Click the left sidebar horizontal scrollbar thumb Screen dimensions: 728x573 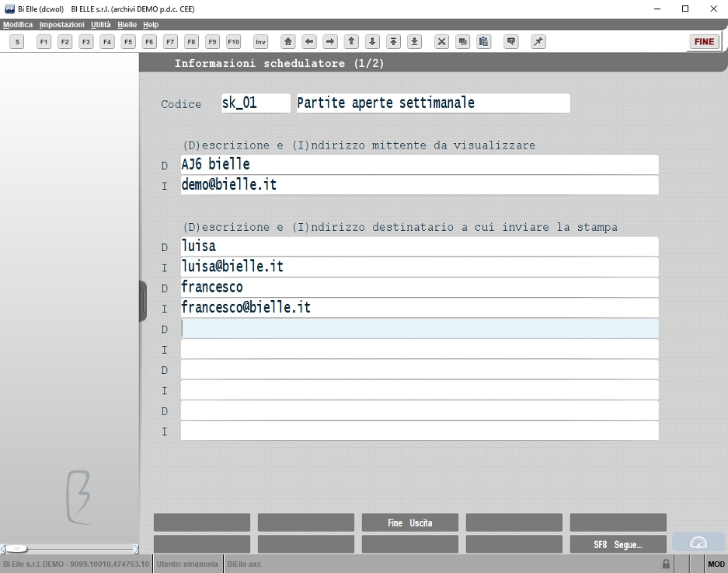(16, 549)
